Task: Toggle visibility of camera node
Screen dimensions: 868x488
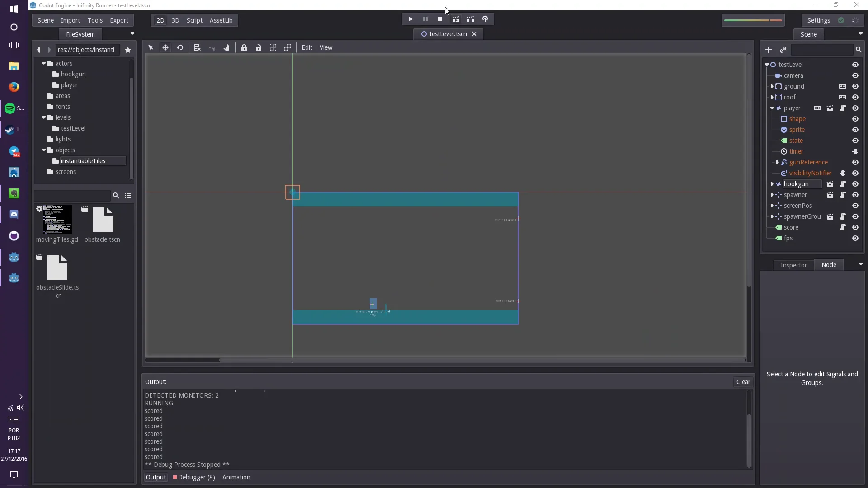Action: click(855, 75)
